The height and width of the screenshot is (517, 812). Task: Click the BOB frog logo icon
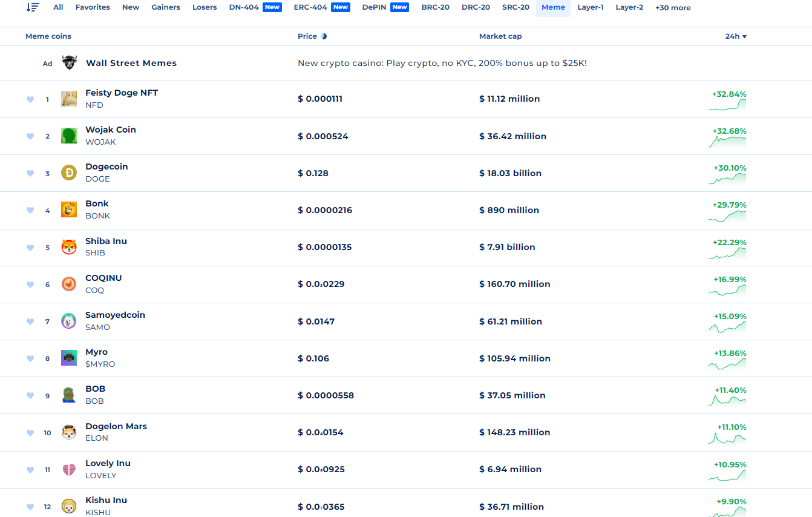69,395
